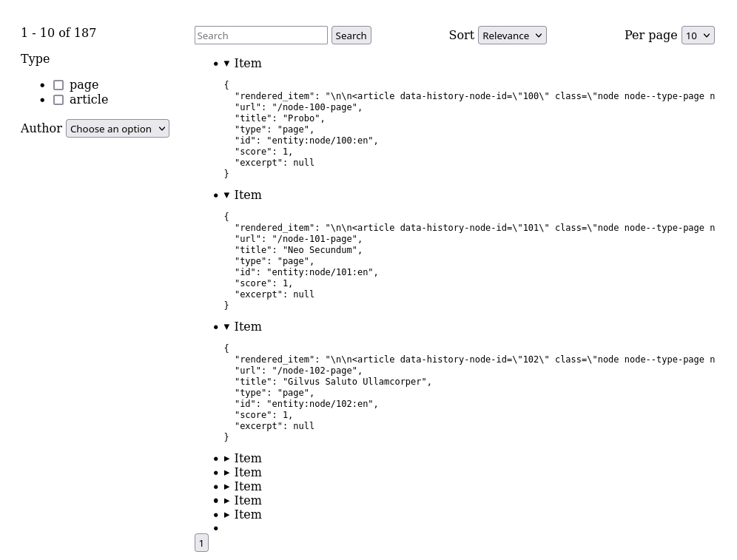This screenshot has width=737, height=560.
Task: Click the rendered_item line for node 100
Action: click(475, 96)
